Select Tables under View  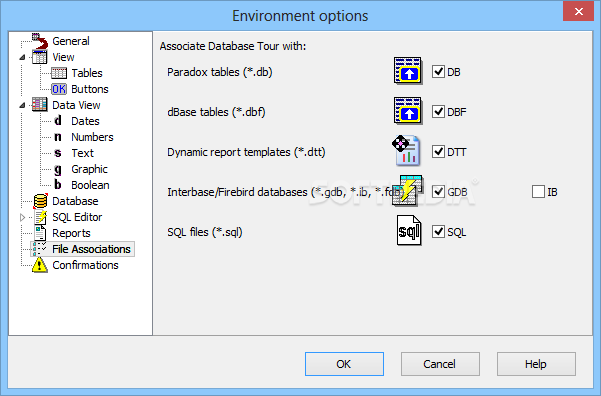coord(87,73)
